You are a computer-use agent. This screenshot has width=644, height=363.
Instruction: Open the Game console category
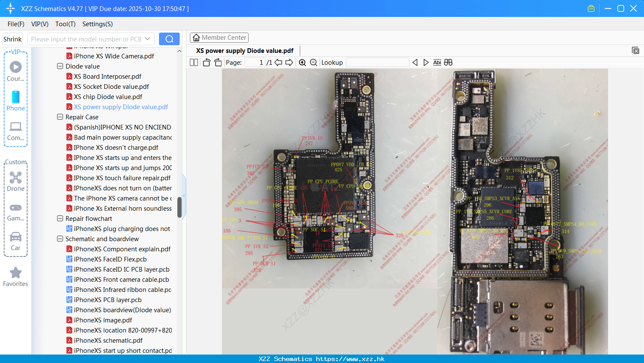tap(16, 212)
